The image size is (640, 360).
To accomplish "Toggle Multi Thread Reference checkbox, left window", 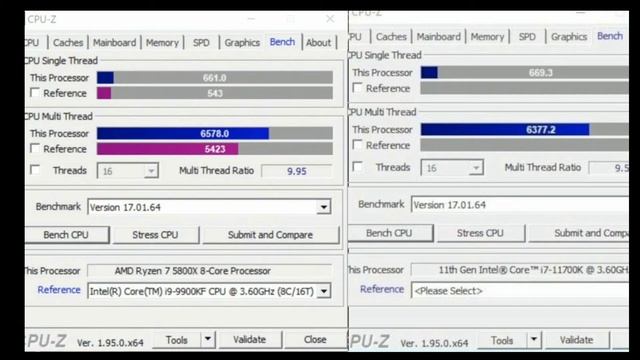I will (35, 149).
